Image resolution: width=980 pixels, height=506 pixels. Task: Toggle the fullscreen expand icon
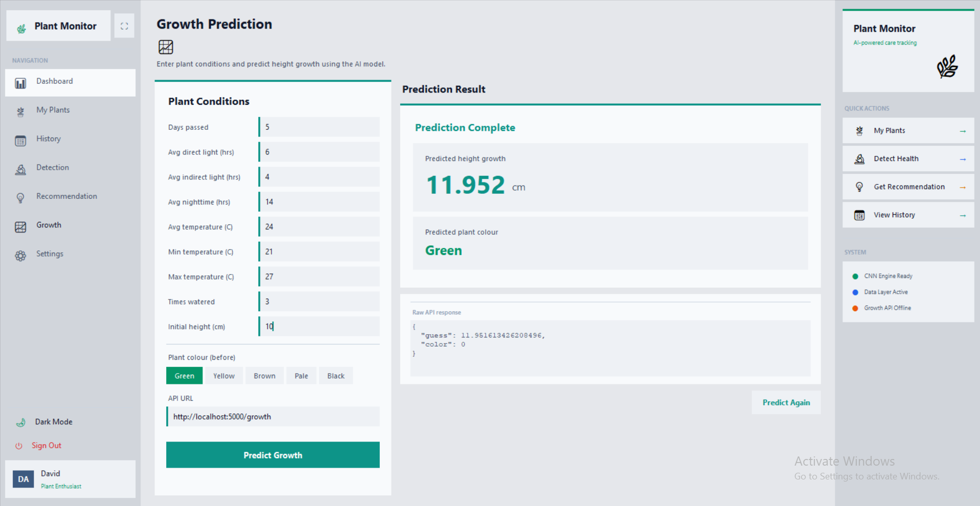pyautogui.click(x=124, y=26)
